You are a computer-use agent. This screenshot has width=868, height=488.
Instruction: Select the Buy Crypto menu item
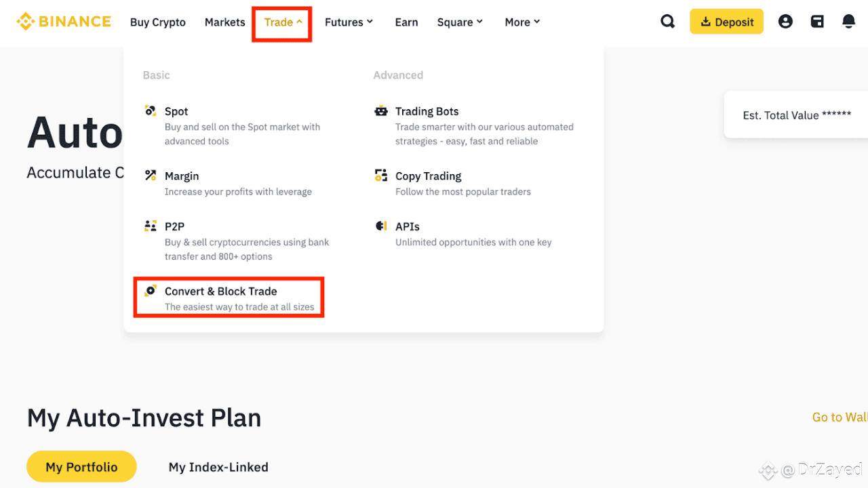pyautogui.click(x=157, y=22)
